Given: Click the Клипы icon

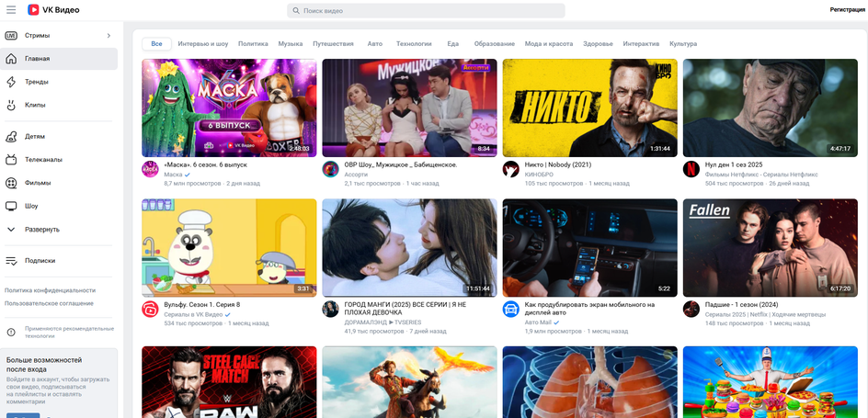Looking at the screenshot, I should pos(11,105).
